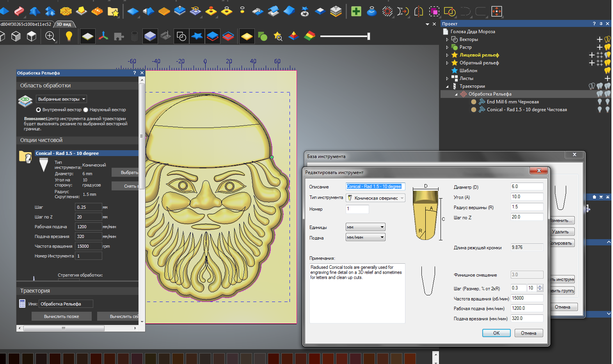This screenshot has width=613, height=364.
Task: Open the Тип инструмента combo box
Action: pyautogui.click(x=375, y=198)
